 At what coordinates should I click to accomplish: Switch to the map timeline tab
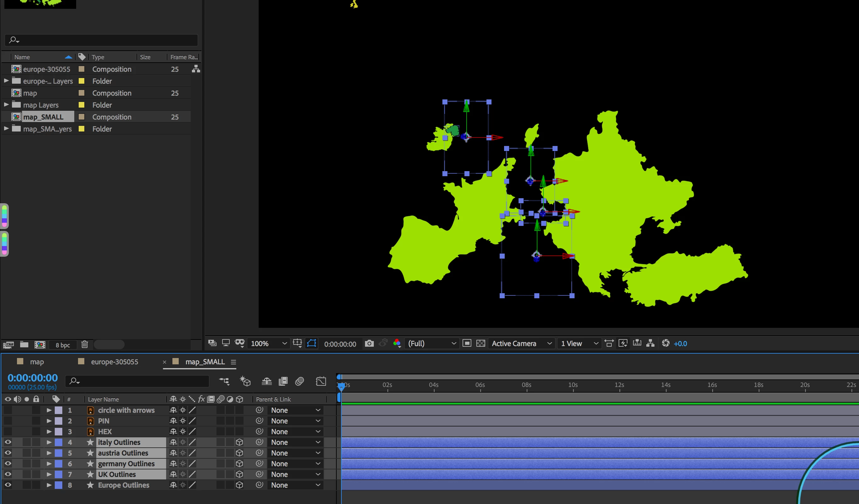tap(37, 362)
